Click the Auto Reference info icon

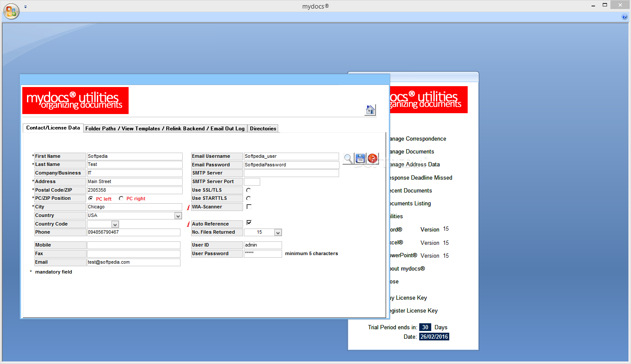[188, 224]
